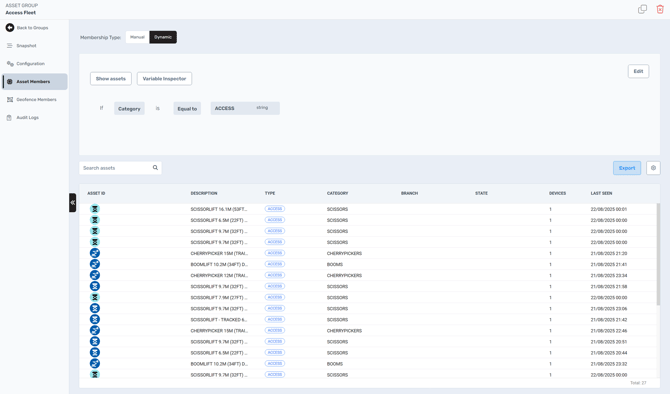Click asset icon of CHERRYPICKER 15M row seen 22:46
The width and height of the screenshot is (670, 394).
(95, 330)
